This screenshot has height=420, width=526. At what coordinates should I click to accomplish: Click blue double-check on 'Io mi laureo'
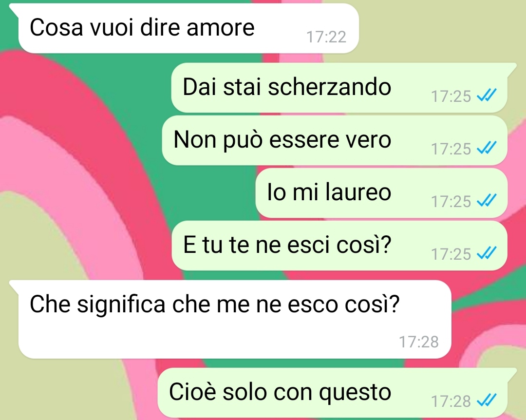[487, 201]
